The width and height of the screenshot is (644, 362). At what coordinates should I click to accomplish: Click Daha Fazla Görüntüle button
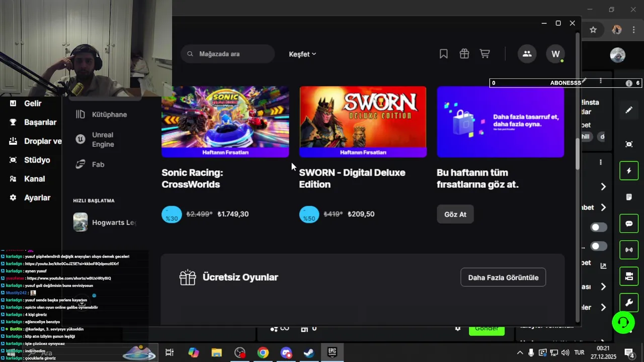click(503, 278)
